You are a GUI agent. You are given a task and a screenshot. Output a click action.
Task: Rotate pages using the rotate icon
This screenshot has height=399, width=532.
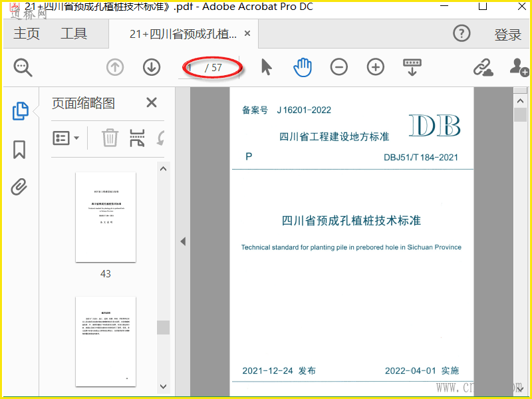pos(160,138)
